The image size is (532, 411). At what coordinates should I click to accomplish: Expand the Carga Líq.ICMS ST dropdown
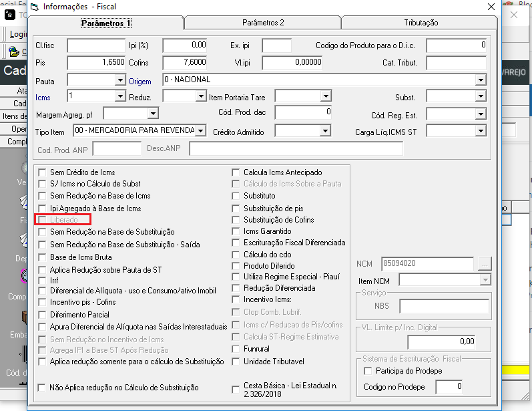pos(481,131)
